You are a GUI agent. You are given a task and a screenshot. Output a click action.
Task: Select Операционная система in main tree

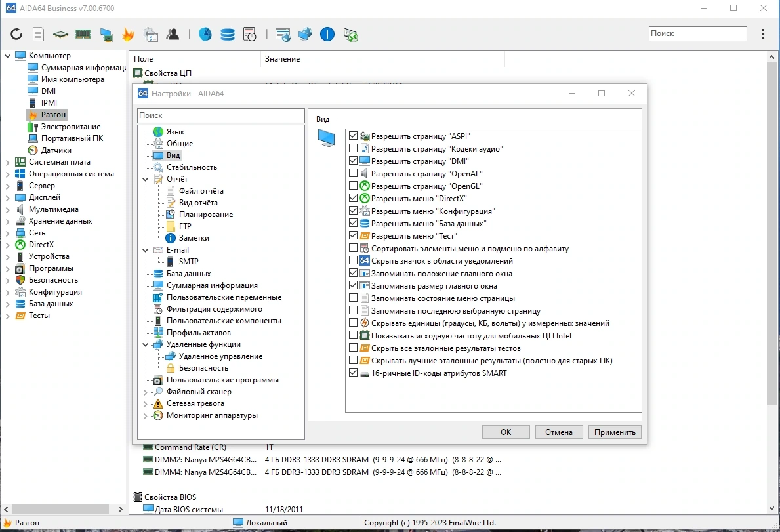[x=71, y=174]
